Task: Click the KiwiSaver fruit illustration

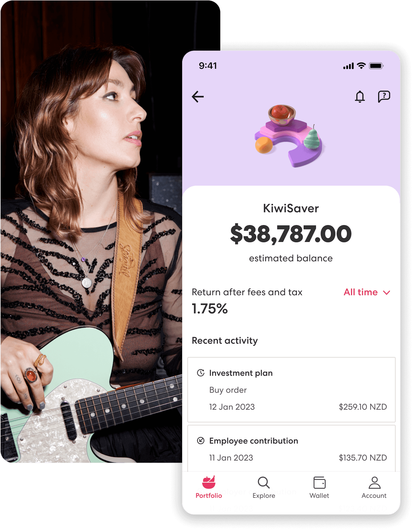Action: click(x=289, y=136)
